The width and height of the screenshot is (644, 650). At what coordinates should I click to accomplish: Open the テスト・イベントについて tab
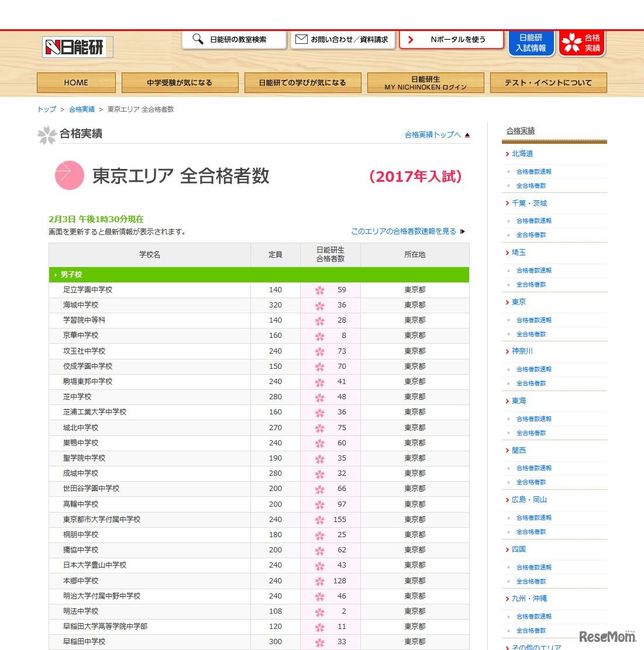549,82
